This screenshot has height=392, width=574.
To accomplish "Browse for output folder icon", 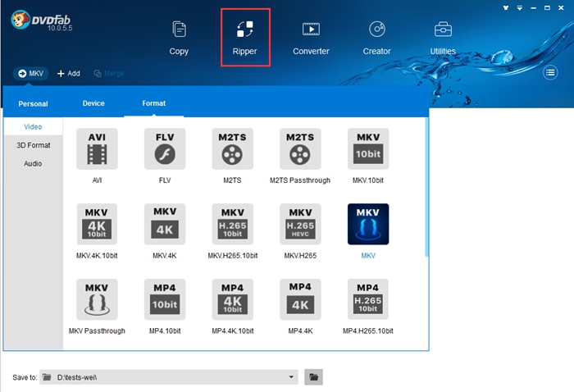I will [x=313, y=376].
